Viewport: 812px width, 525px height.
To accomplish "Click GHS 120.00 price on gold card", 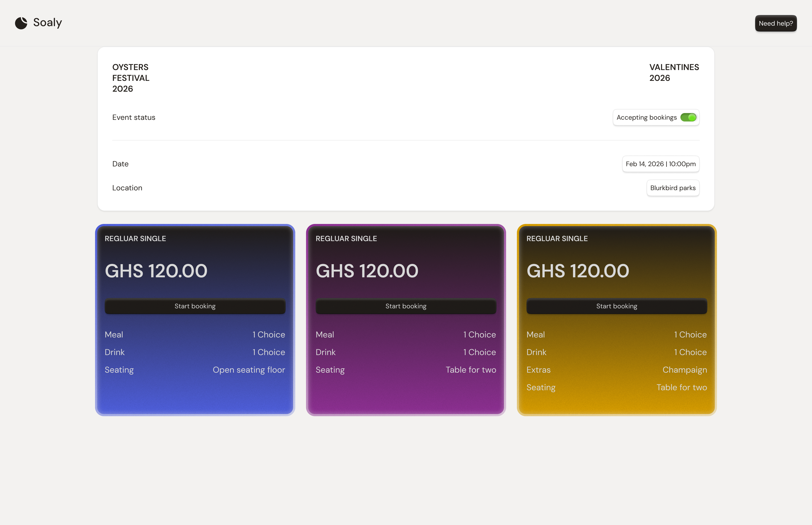I will tap(578, 271).
